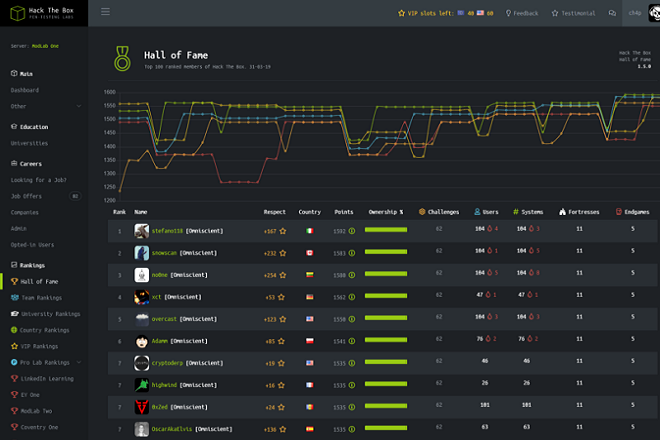Open Team Rankings in sidebar
The image size is (660, 440).
tap(40, 297)
